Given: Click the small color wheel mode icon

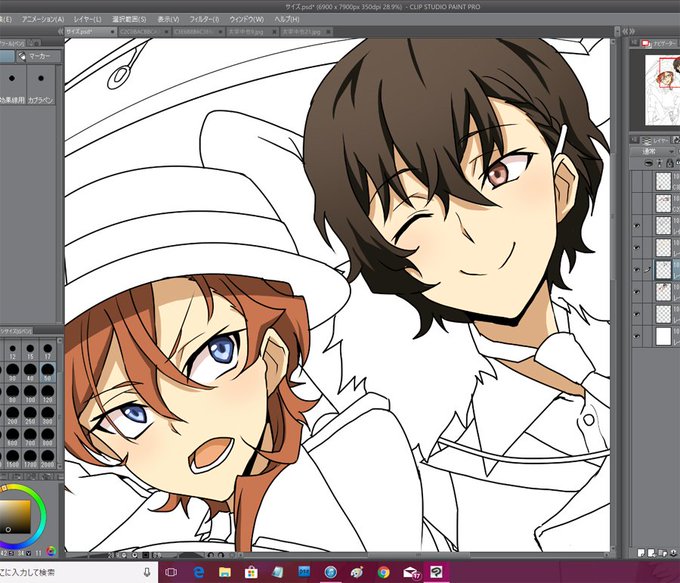Looking at the screenshot, I should (51, 552).
